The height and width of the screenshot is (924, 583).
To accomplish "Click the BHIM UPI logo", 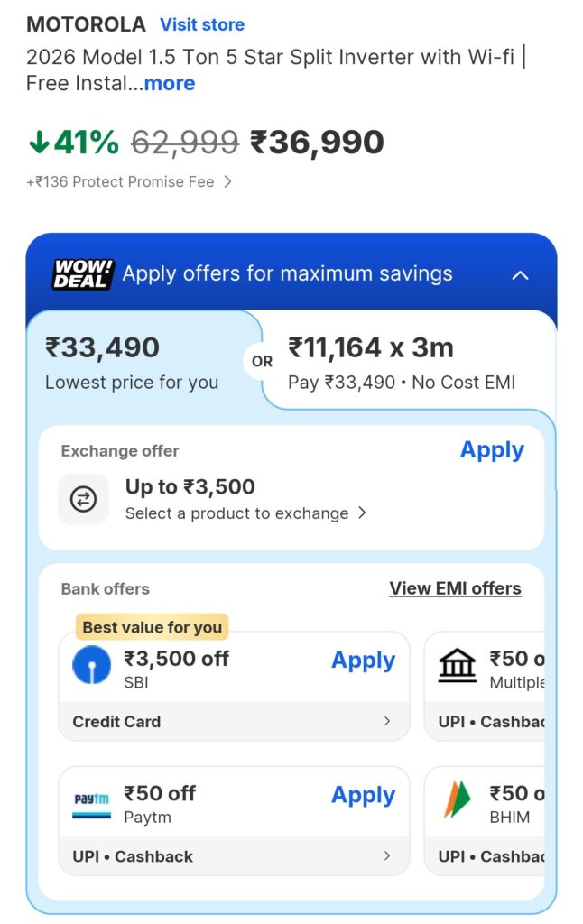I will coord(458,799).
